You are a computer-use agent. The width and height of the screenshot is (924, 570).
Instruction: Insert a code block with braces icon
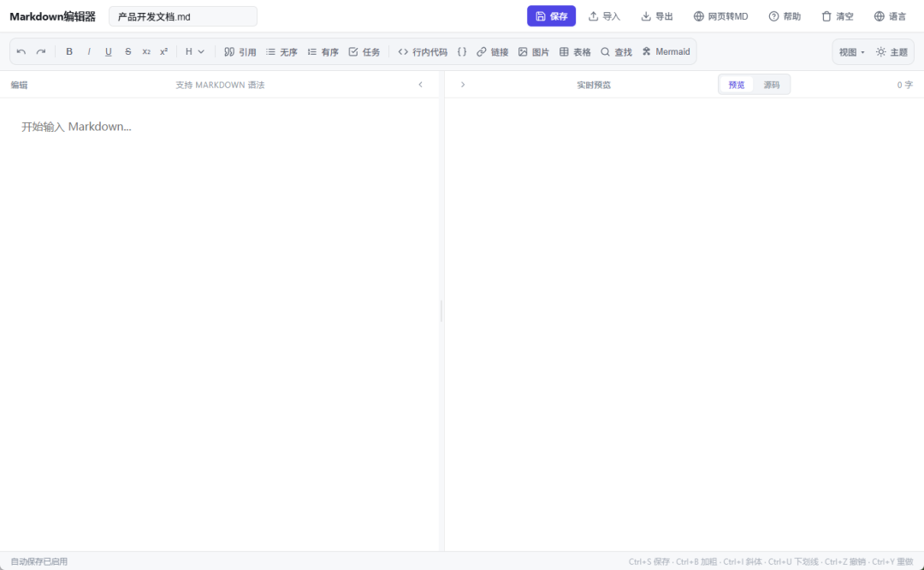click(462, 52)
